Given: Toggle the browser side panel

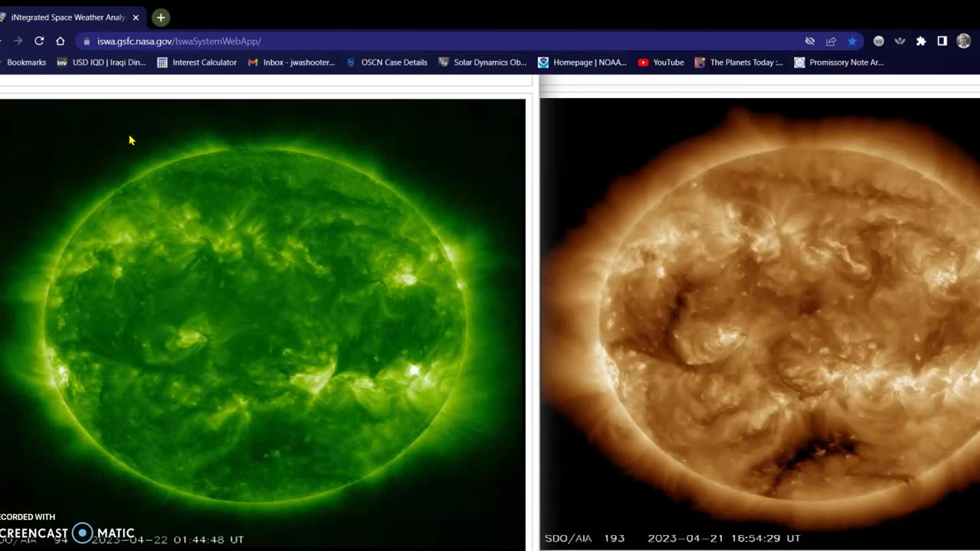Looking at the screenshot, I should pos(942,41).
